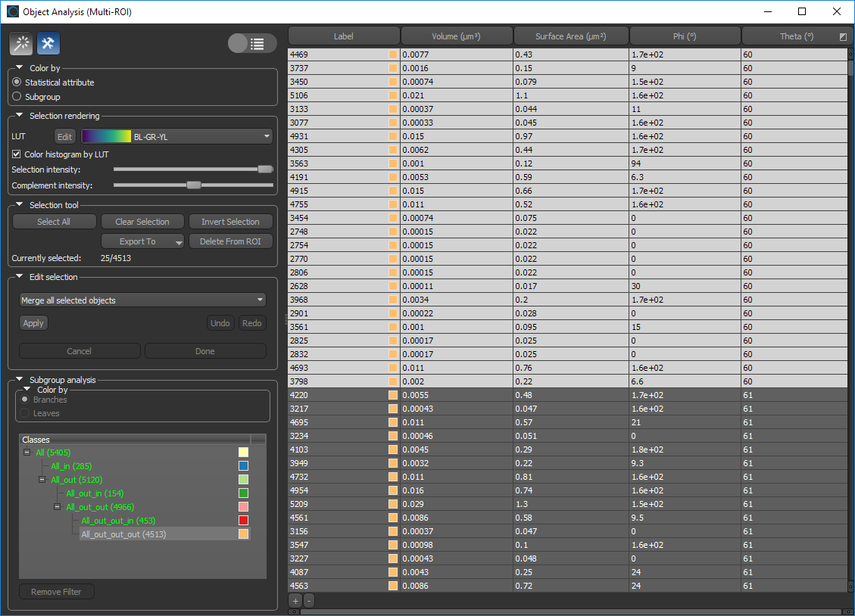Toggle the list view switch
855x616 pixels.
pos(247,44)
